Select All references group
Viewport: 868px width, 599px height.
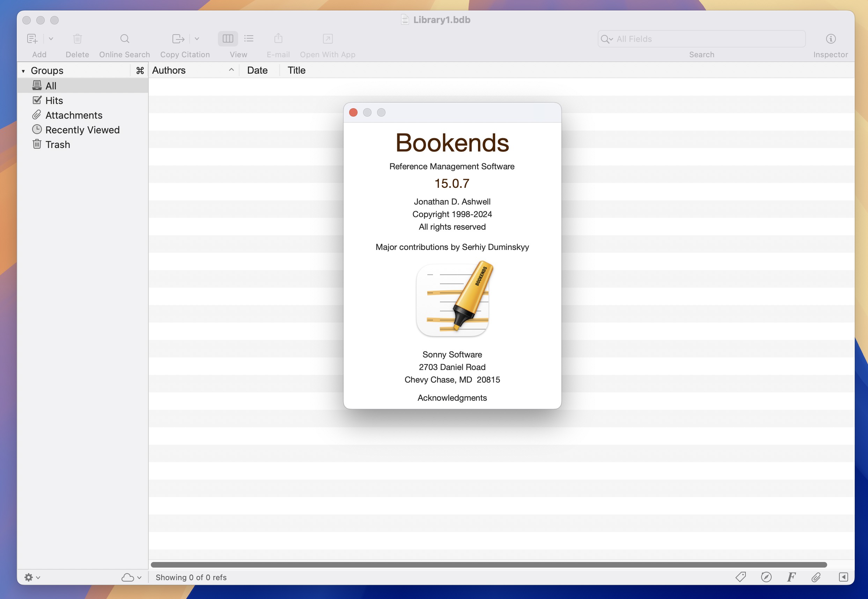click(51, 86)
